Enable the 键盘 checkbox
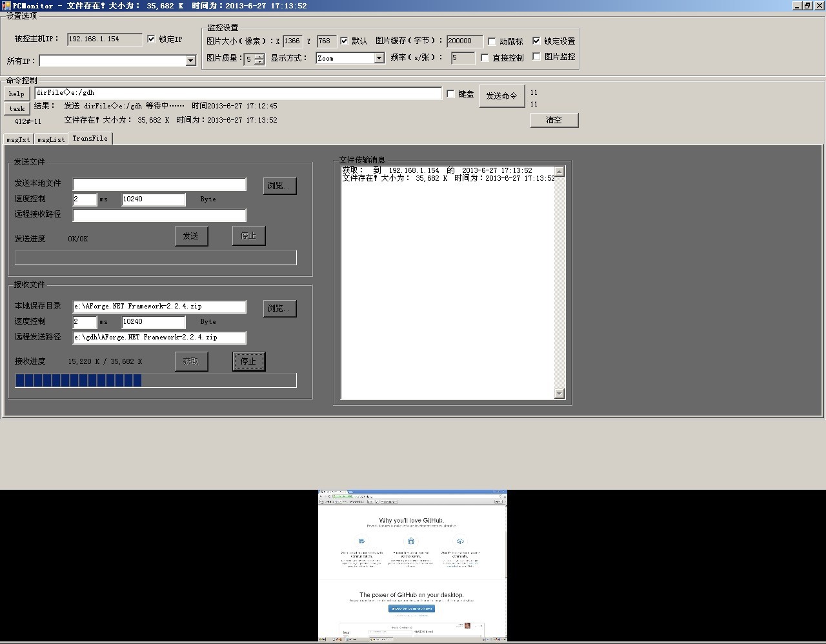 (x=450, y=94)
